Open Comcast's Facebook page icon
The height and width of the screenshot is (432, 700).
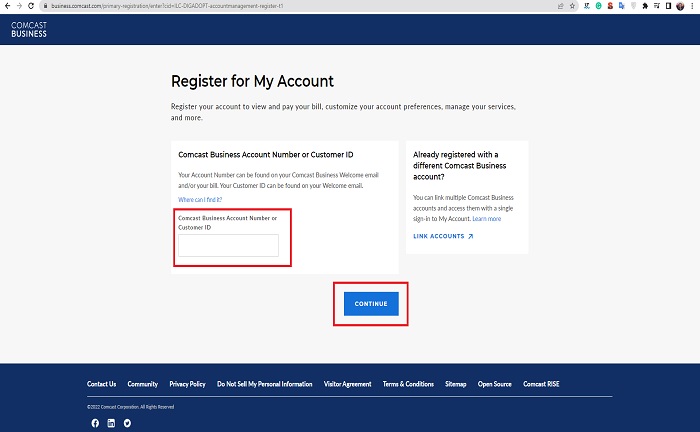pos(95,423)
